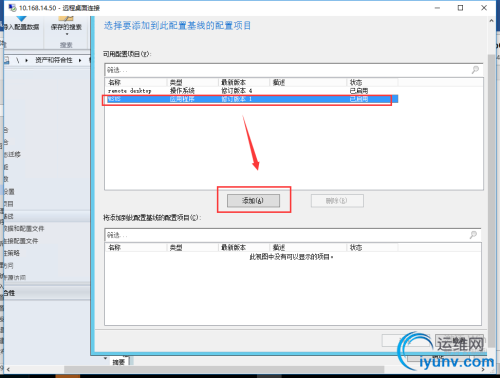500x378 pixels.
Task: Open the 策略 sidebar node
Action: point(12,253)
